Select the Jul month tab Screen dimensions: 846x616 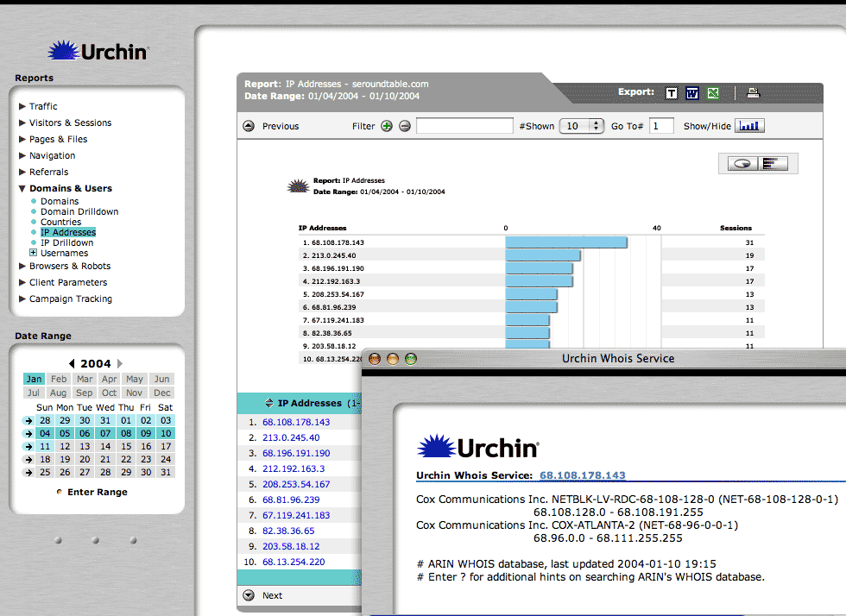[34, 393]
